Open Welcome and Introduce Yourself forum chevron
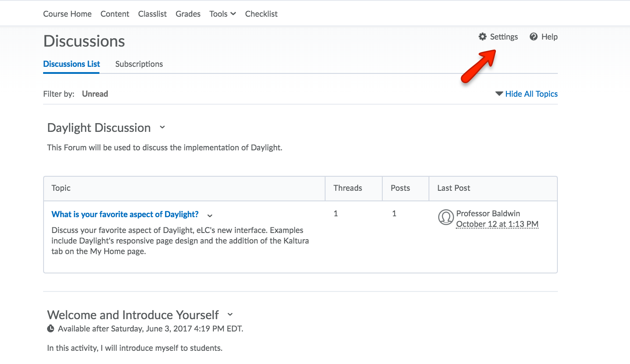 [230, 315]
